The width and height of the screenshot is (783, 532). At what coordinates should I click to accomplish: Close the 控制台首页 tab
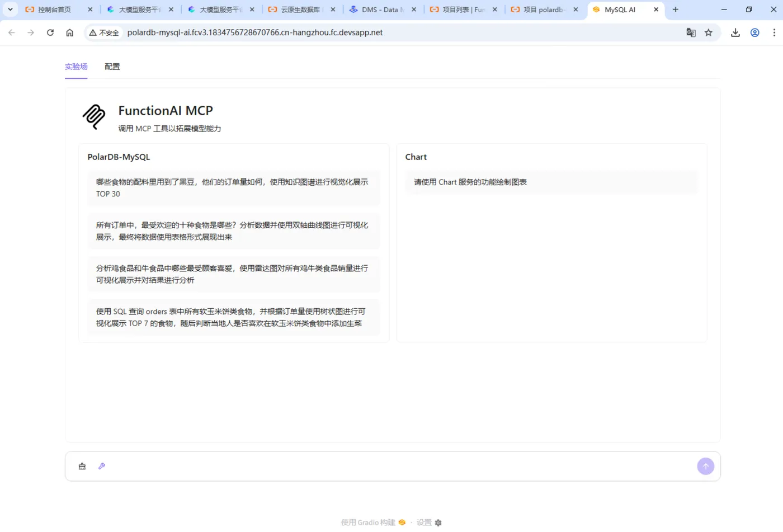tap(90, 10)
